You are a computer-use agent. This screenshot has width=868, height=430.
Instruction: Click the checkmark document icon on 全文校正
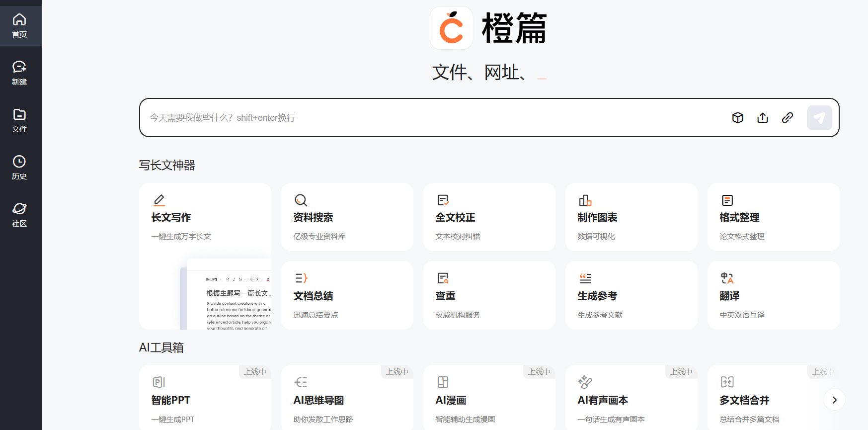[443, 200]
